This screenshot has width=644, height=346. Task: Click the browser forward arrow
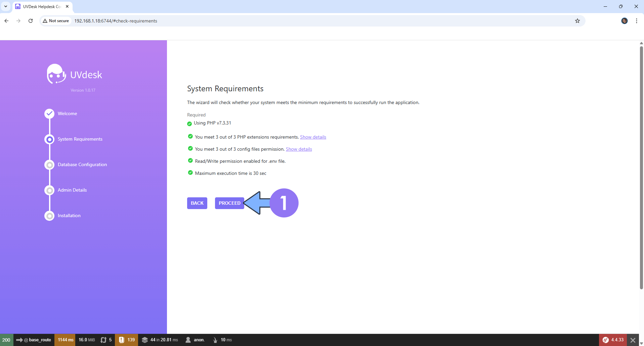pos(18,21)
